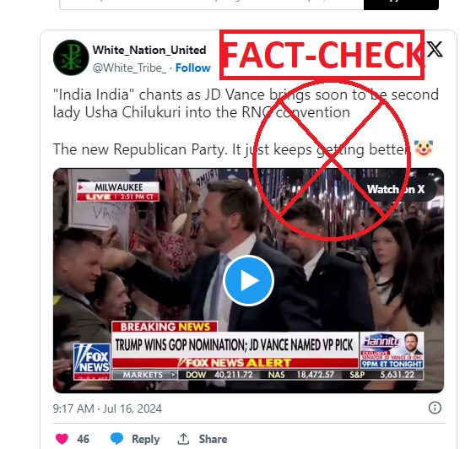476x449 pixels.
Task: Follow the @White_Tribe_ account
Action: coord(192,68)
